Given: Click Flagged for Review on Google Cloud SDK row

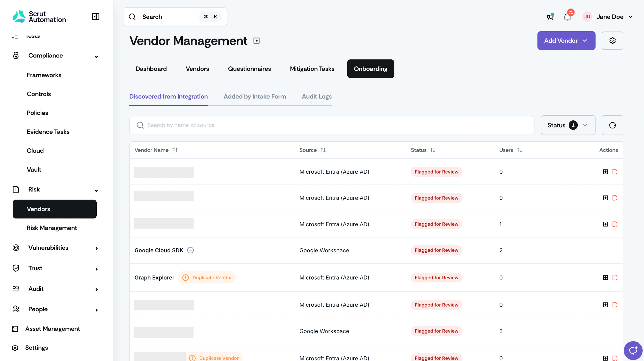Looking at the screenshot, I should [x=437, y=250].
